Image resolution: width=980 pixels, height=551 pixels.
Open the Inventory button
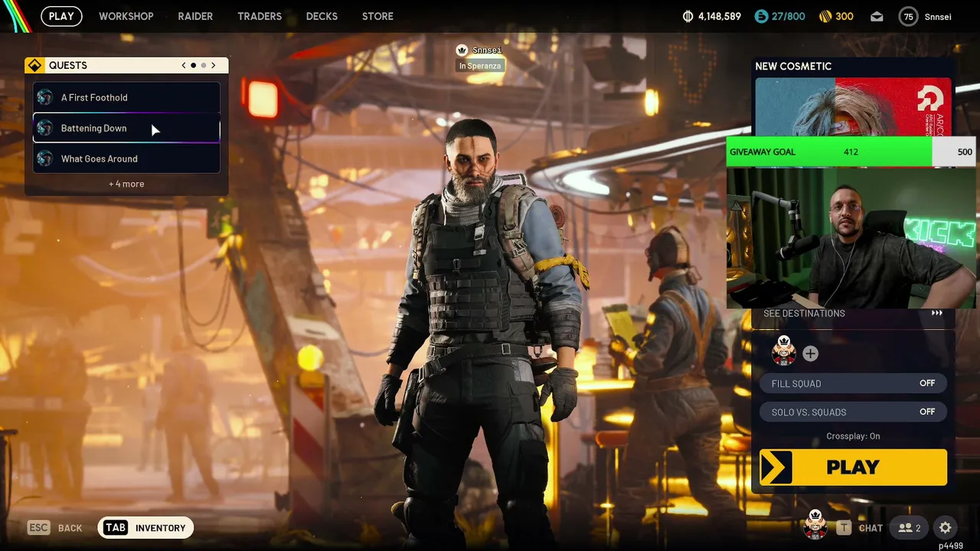click(145, 528)
